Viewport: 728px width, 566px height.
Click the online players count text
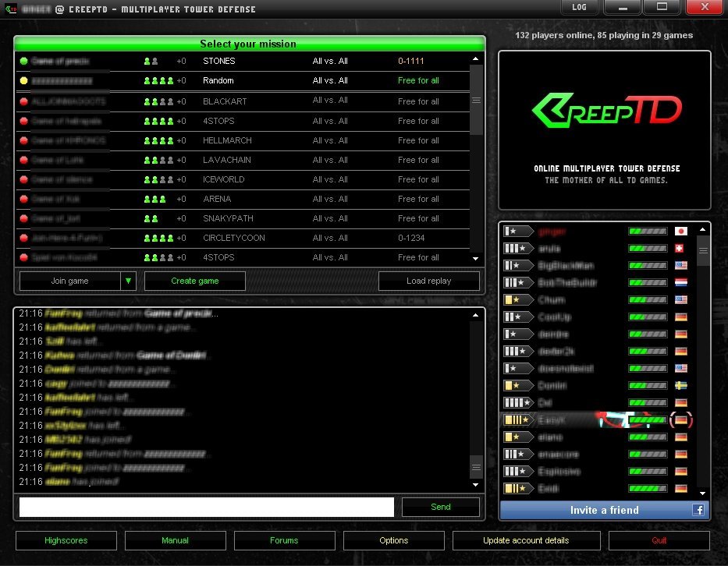click(x=604, y=35)
